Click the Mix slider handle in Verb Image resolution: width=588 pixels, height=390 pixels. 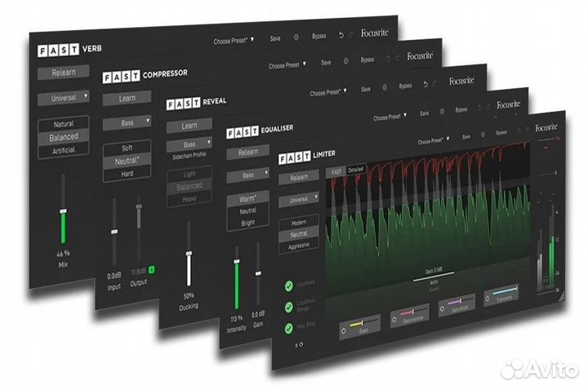[63, 211]
